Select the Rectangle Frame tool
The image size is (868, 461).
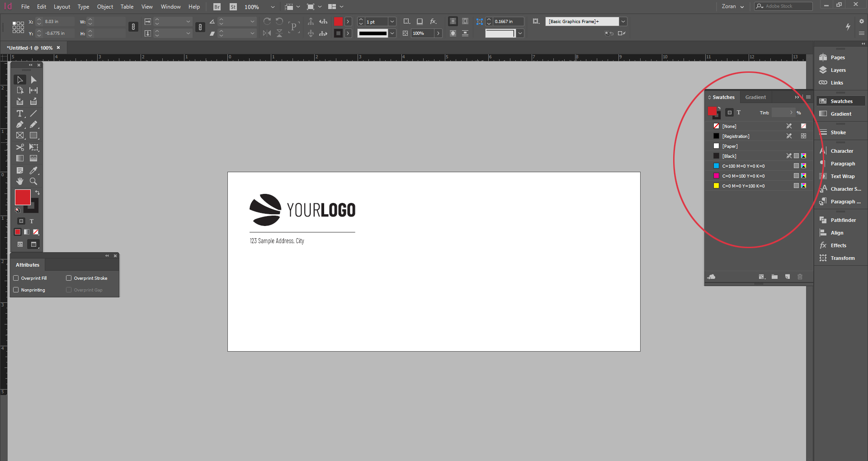pyautogui.click(x=20, y=135)
